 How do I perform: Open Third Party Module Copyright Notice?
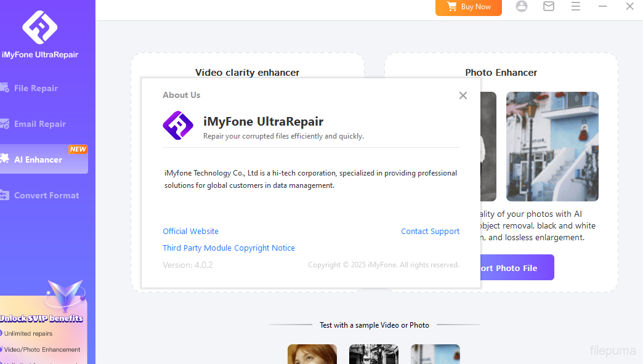pos(228,248)
